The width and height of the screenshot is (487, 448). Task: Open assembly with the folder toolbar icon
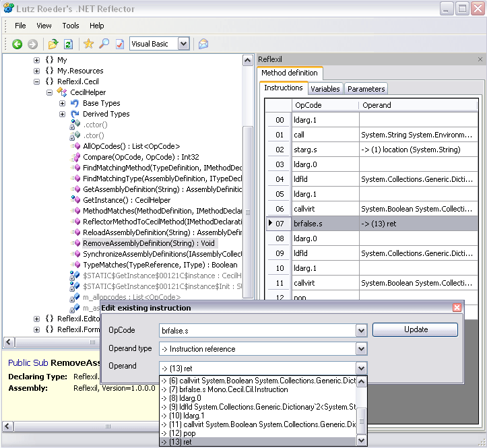point(53,44)
